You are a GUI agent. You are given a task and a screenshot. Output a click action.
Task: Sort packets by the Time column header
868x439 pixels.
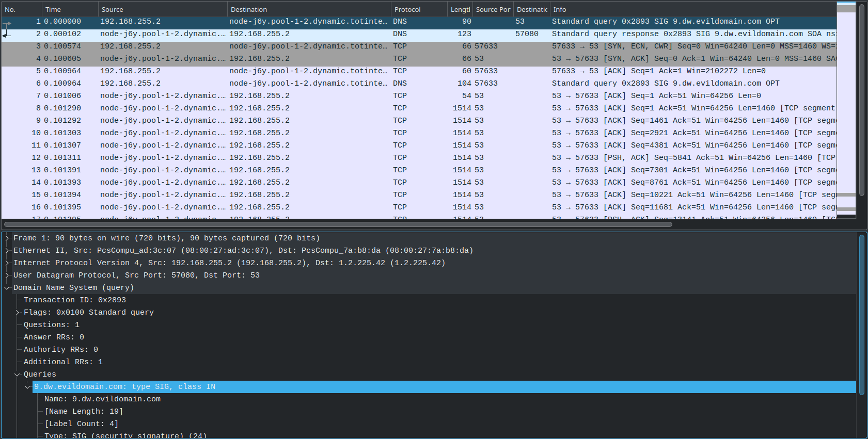tap(70, 9)
